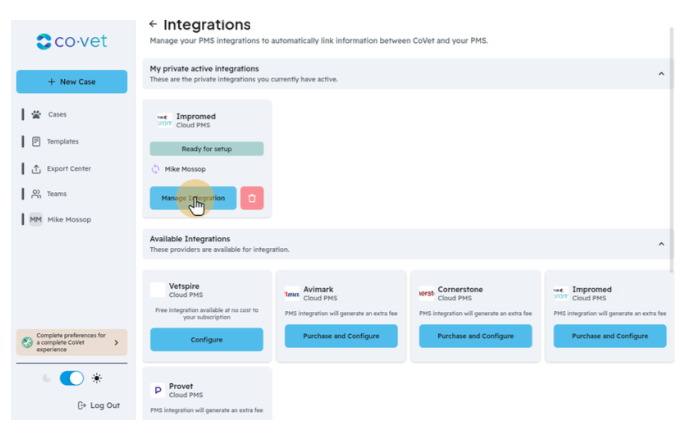This screenshot has height=442, width=687.
Task: Click the Cornerstone logo icon
Action: 427,293
